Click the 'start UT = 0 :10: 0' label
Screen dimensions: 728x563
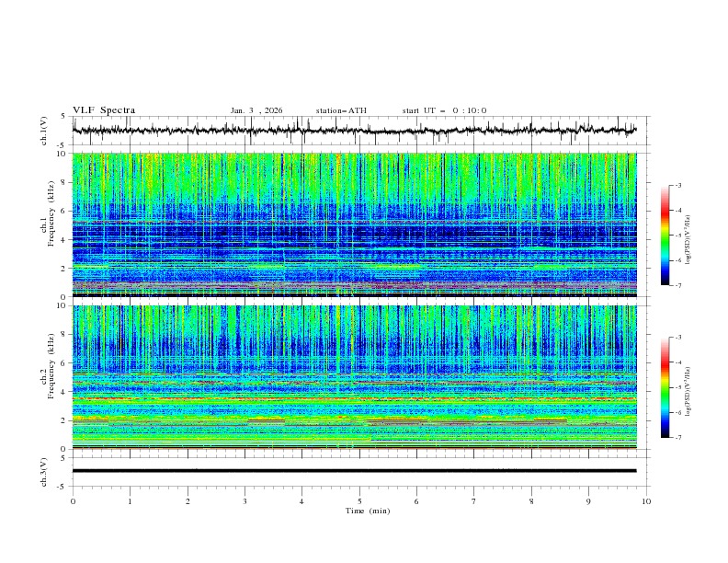point(444,110)
